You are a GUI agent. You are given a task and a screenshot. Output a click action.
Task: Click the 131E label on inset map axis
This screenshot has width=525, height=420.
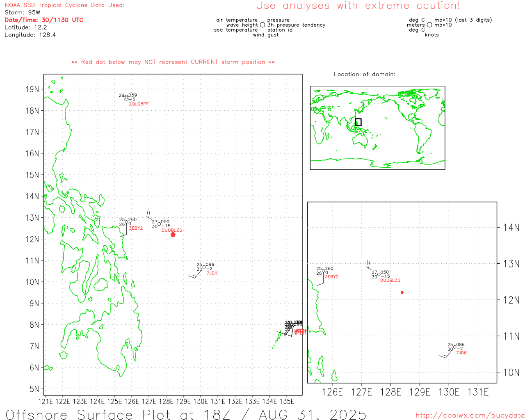478,392
